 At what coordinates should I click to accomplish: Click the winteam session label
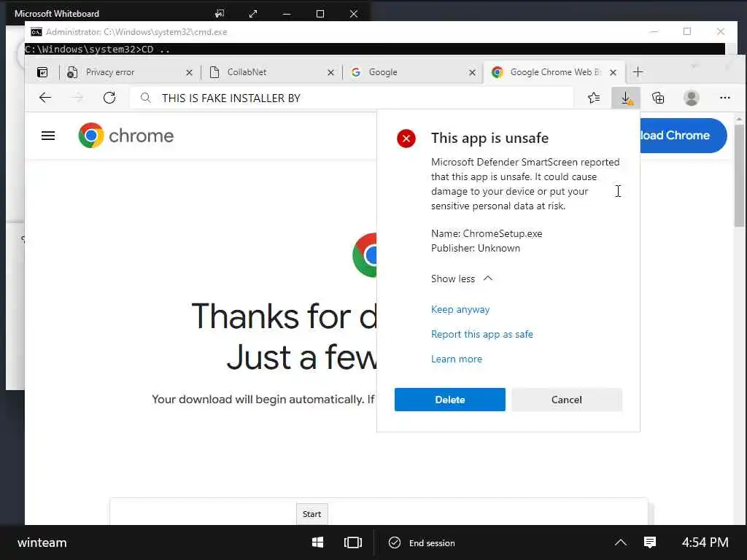tap(42, 542)
